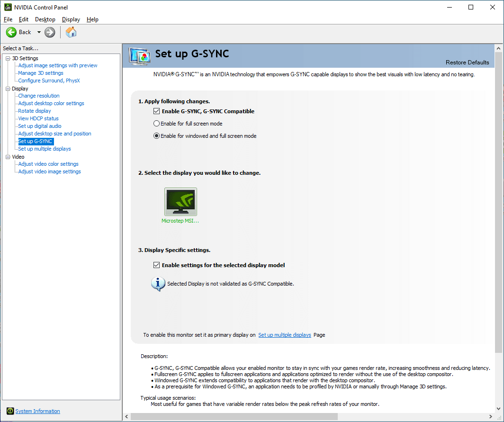Open the Display menu
The image size is (504, 422).
coord(71,19)
